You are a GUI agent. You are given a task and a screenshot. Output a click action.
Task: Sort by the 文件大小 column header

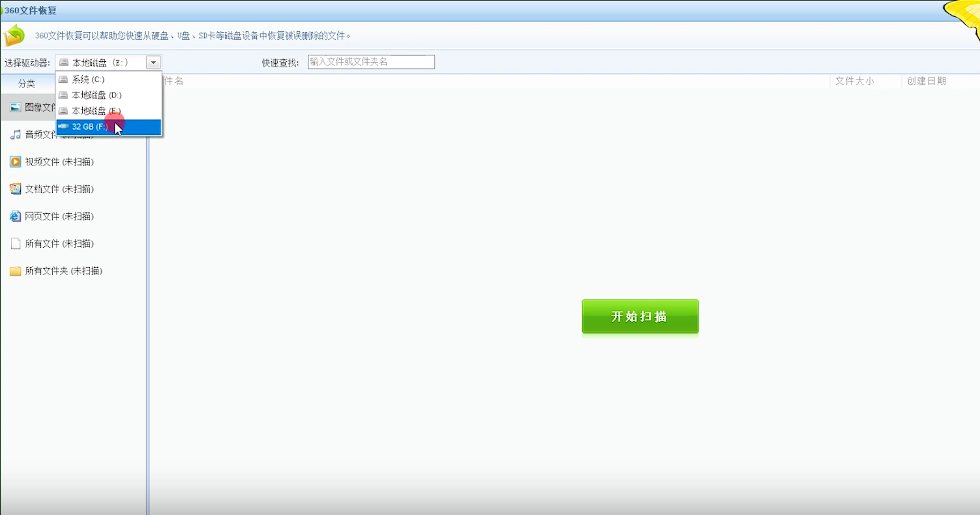click(854, 81)
